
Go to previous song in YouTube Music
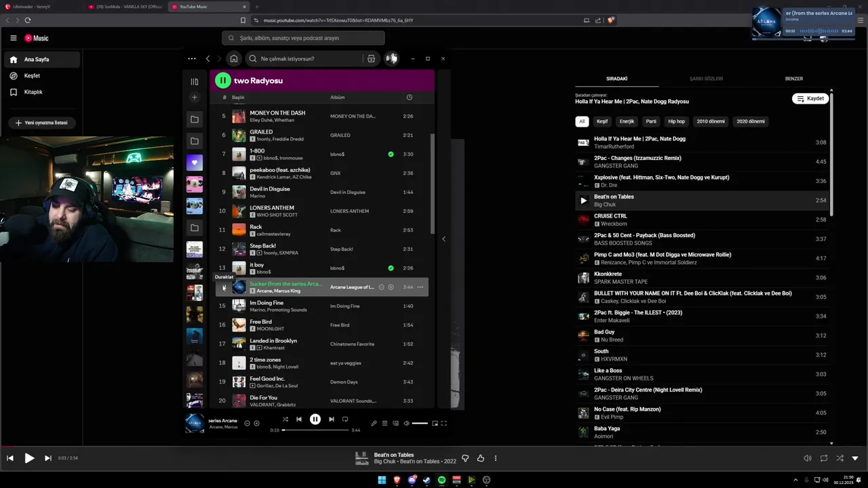(10, 458)
